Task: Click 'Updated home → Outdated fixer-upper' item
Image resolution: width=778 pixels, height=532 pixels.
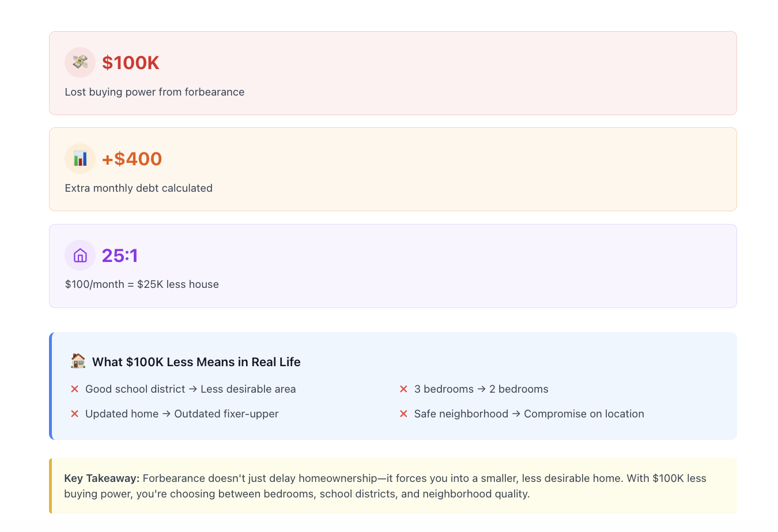Action: coord(182,414)
